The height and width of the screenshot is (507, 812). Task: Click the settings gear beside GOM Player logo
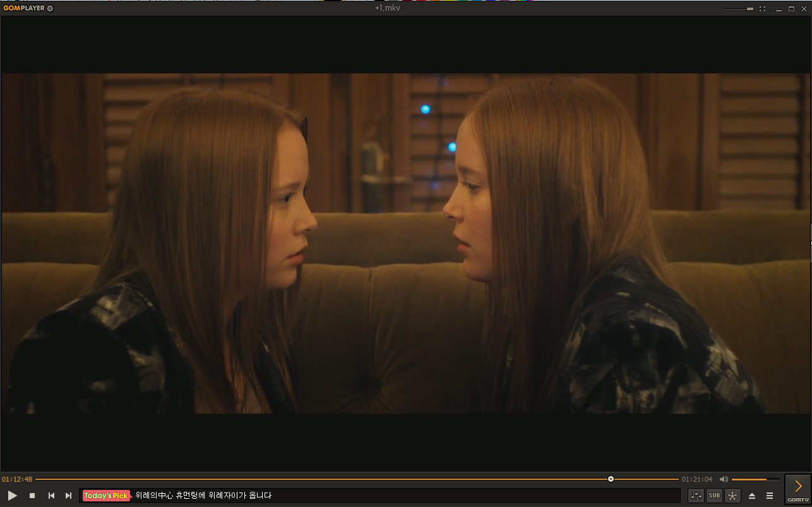(x=51, y=8)
